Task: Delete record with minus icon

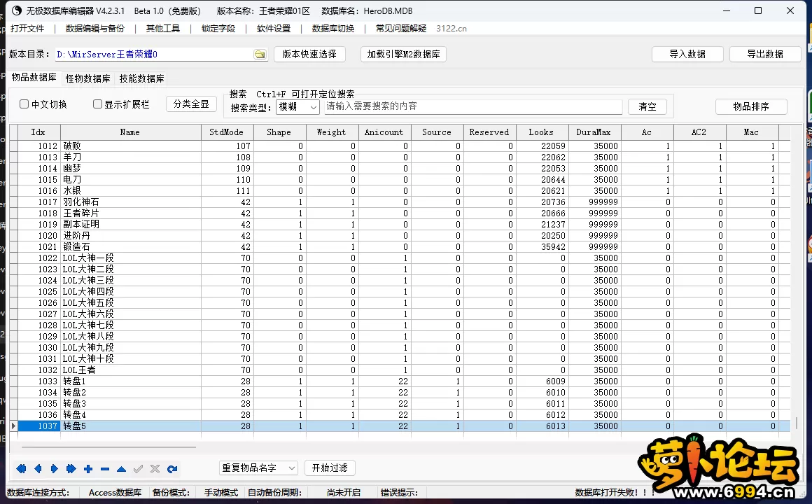Action: pos(105,469)
